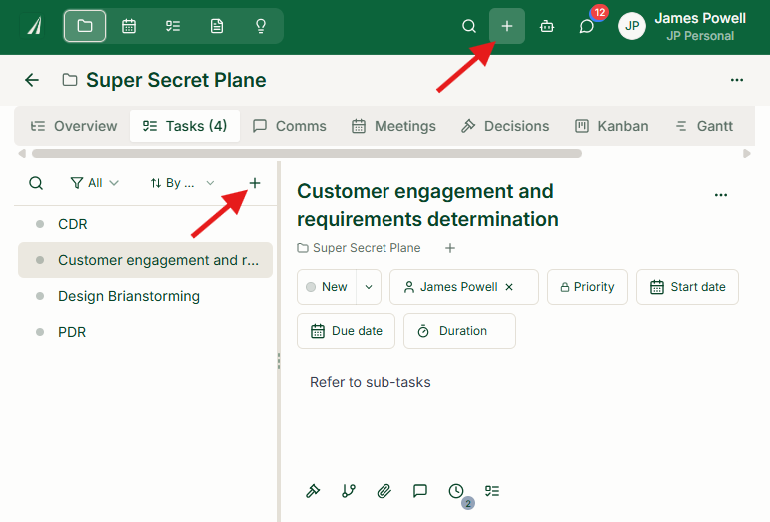Open the paperclip attachments icon

pos(384,491)
